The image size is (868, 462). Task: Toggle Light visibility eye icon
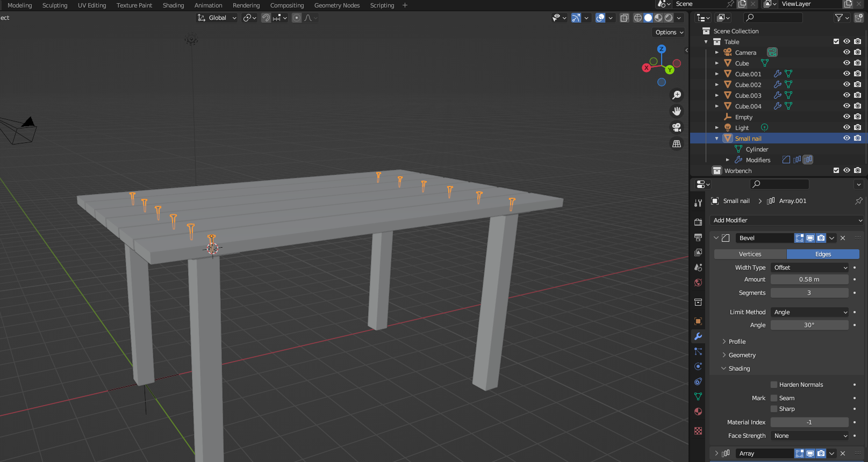[847, 127]
